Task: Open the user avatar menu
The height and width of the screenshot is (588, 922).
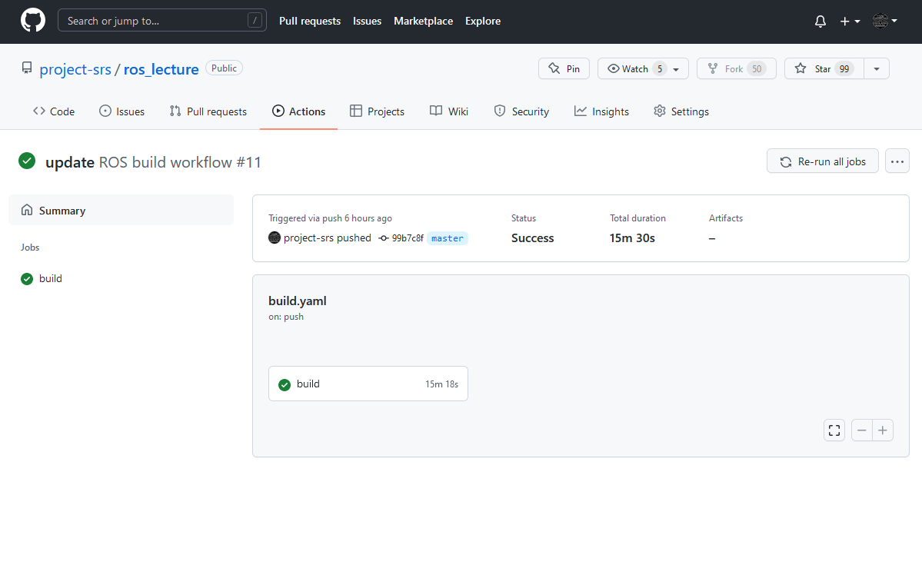Action: click(x=885, y=21)
